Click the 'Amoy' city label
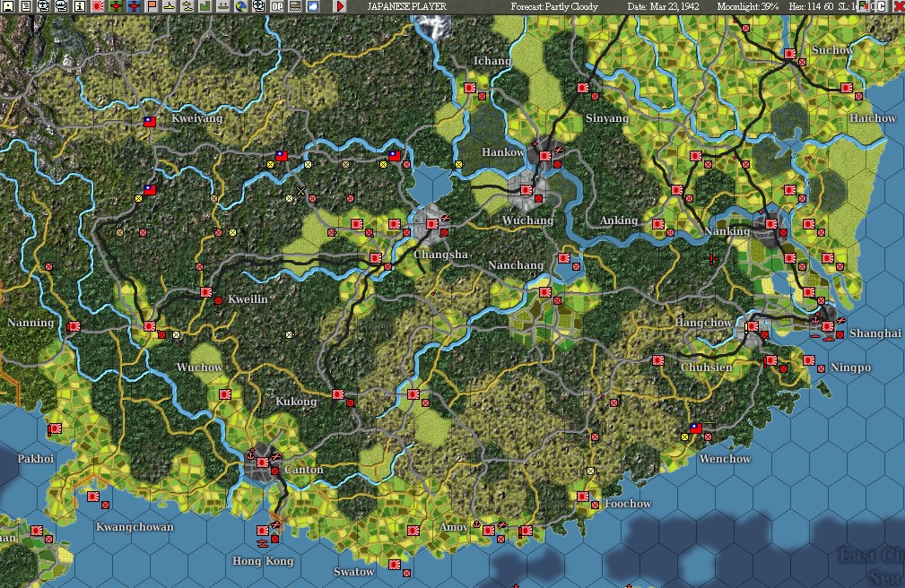905x588 pixels. tap(454, 527)
